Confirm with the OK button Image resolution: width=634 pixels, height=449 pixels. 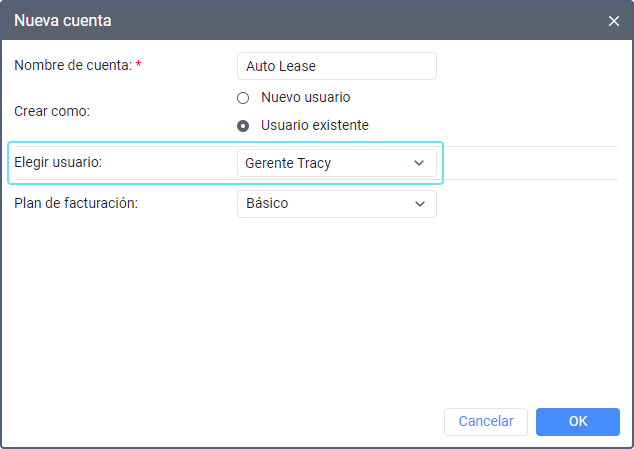pyautogui.click(x=577, y=422)
